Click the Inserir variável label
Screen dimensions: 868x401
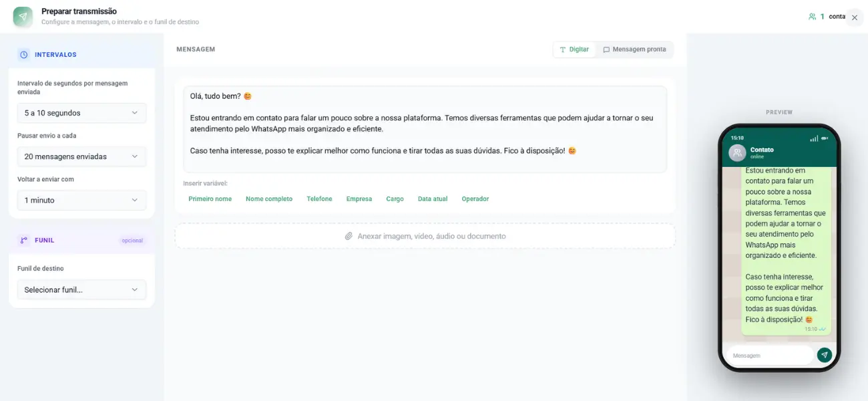[x=206, y=183]
